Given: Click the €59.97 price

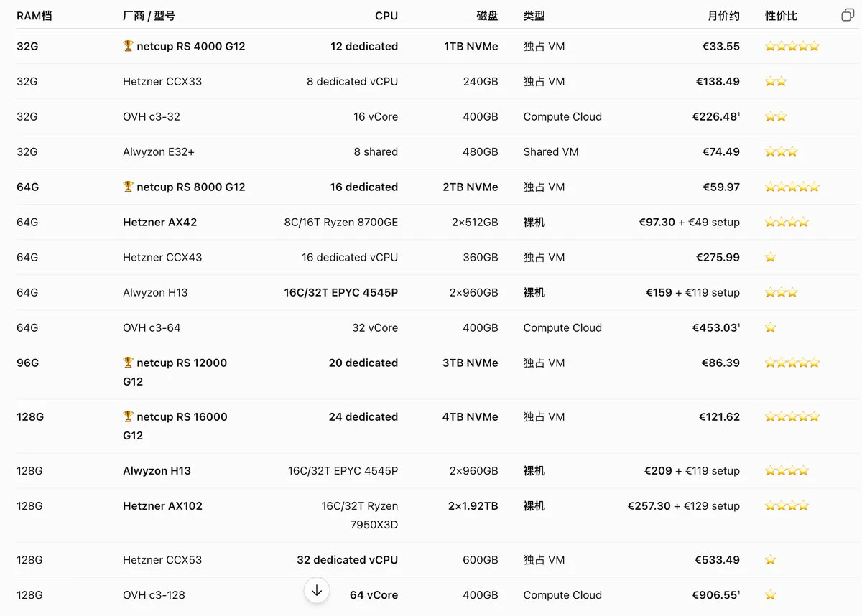Looking at the screenshot, I should pos(721,187).
